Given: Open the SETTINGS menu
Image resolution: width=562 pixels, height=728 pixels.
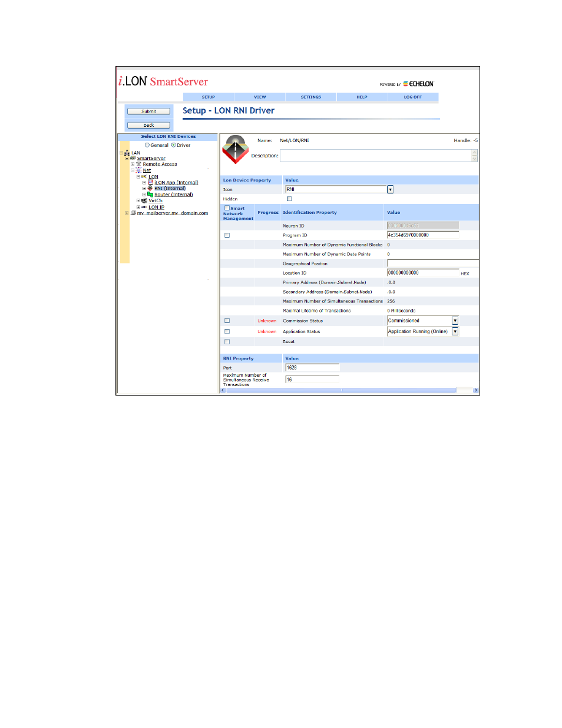Looking at the screenshot, I should pos(311,97).
